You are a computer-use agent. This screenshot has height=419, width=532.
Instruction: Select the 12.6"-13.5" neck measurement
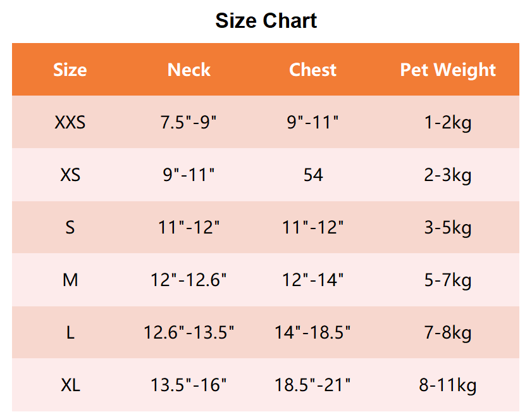[x=189, y=332]
